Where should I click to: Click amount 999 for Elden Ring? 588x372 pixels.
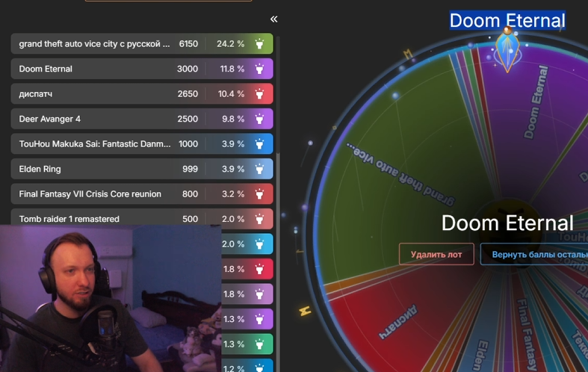(190, 169)
